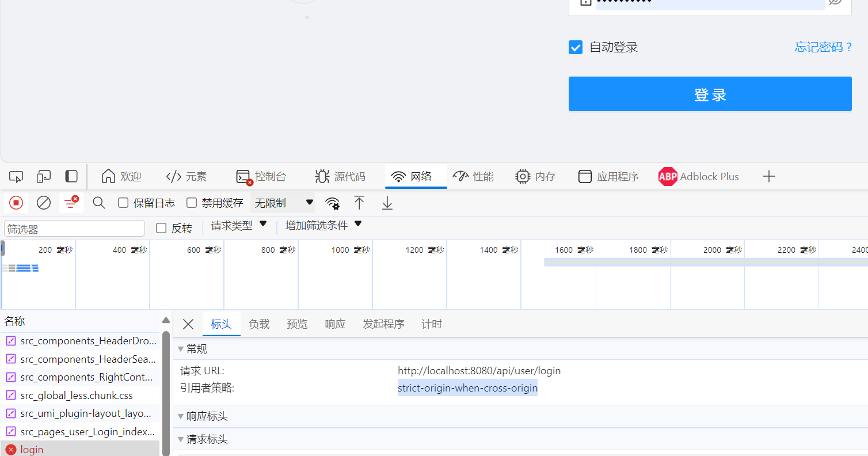This screenshot has width=868, height=456.
Task: Open the 无限制 throttling dropdown
Action: pyautogui.click(x=283, y=203)
